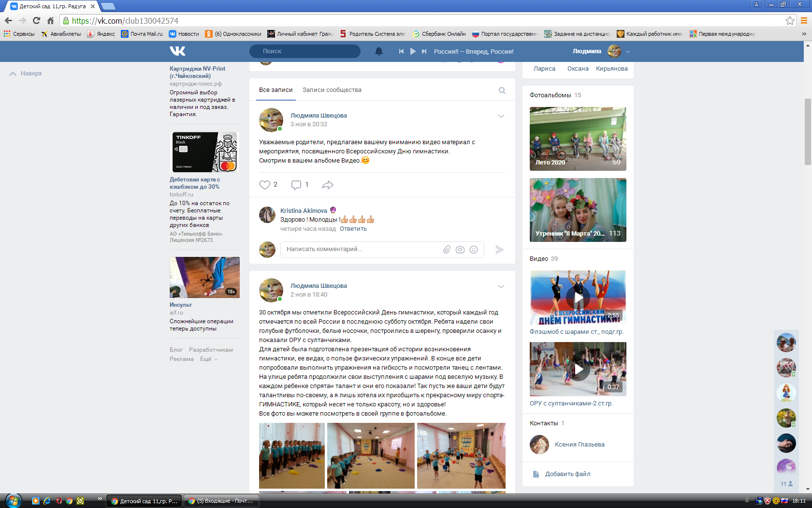812x508 pixels.
Task: Open the Фотоальбомы section
Action: click(x=550, y=95)
